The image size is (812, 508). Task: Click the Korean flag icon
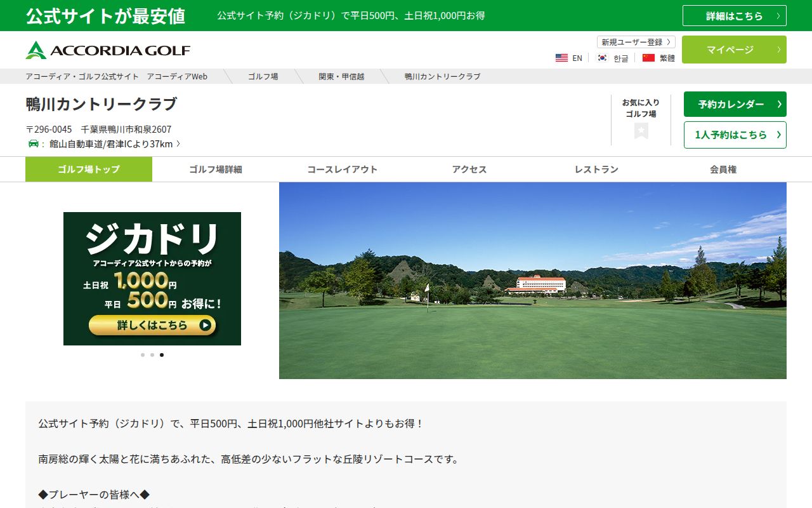pyautogui.click(x=602, y=58)
